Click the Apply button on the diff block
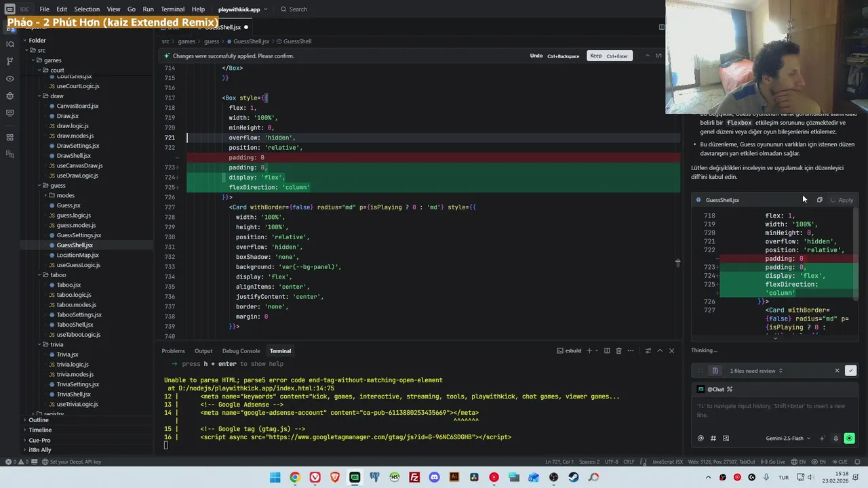Screen dimensions: 868x488 click(x=842, y=200)
